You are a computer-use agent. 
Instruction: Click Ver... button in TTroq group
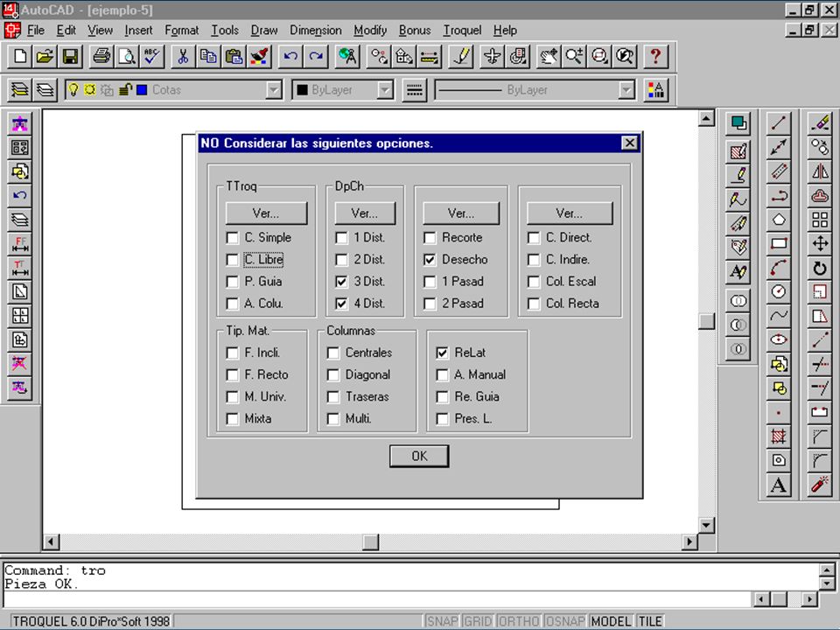[266, 213]
